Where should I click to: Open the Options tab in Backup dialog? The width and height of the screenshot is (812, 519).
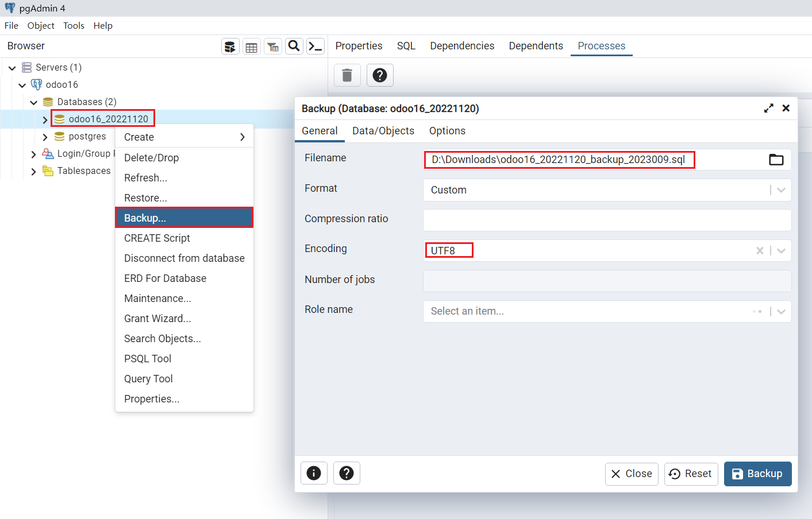click(447, 131)
